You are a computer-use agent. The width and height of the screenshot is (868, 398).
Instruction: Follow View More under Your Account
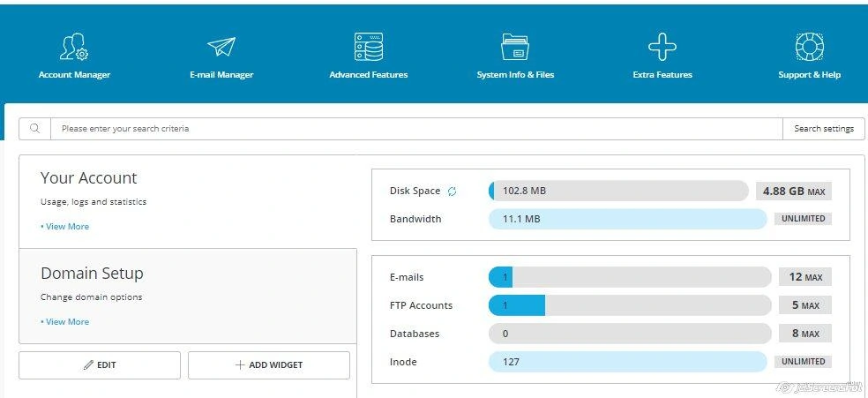(66, 227)
